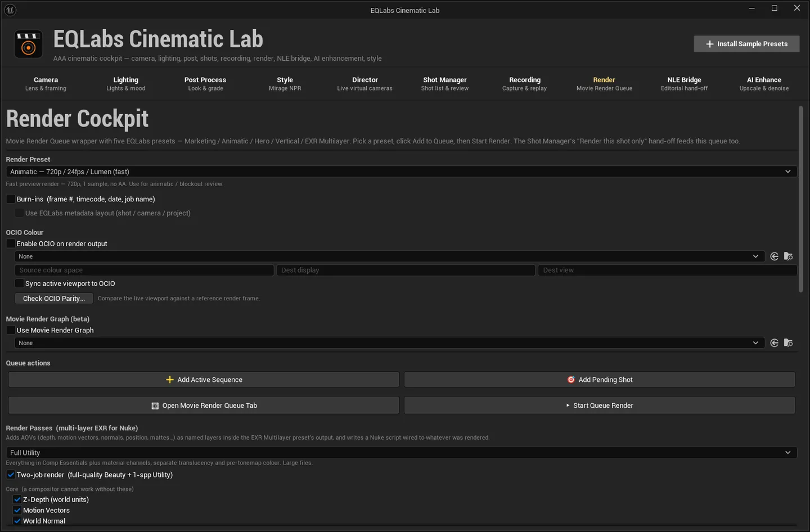The width and height of the screenshot is (810, 532).
Task: Click the Movie Render Graph (beta) label
Action: pos(48,319)
